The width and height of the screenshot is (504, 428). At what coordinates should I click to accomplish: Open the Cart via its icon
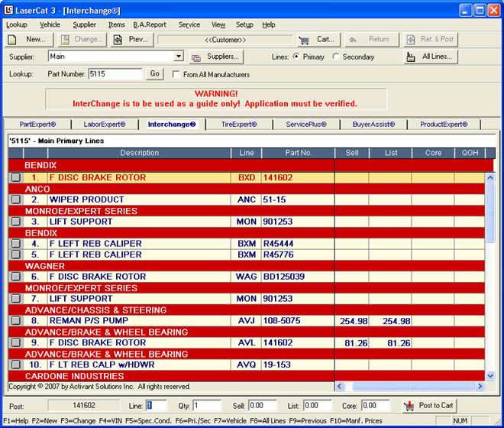[x=304, y=40]
